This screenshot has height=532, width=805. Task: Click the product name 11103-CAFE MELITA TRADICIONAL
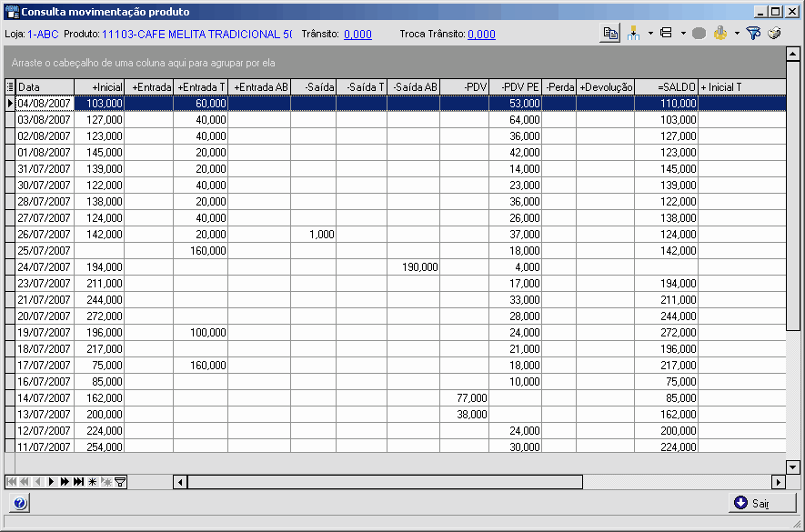[x=197, y=35]
